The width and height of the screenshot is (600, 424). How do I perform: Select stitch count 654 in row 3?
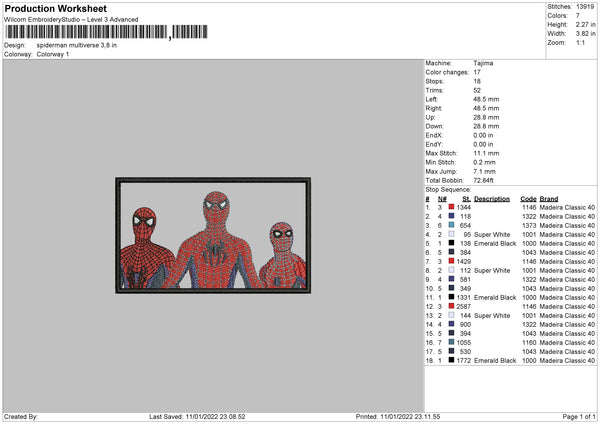tap(465, 225)
